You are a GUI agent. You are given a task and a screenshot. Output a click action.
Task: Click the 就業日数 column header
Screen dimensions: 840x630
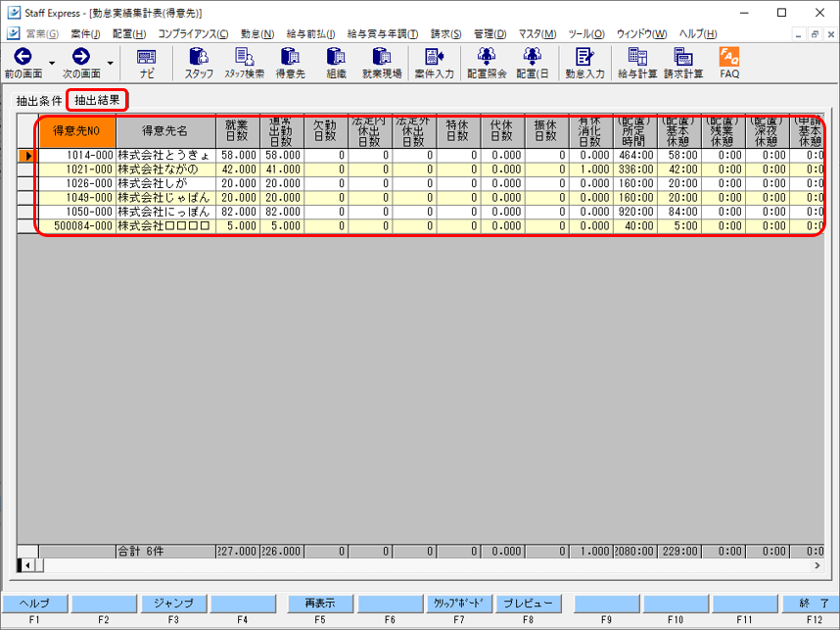tap(238, 131)
